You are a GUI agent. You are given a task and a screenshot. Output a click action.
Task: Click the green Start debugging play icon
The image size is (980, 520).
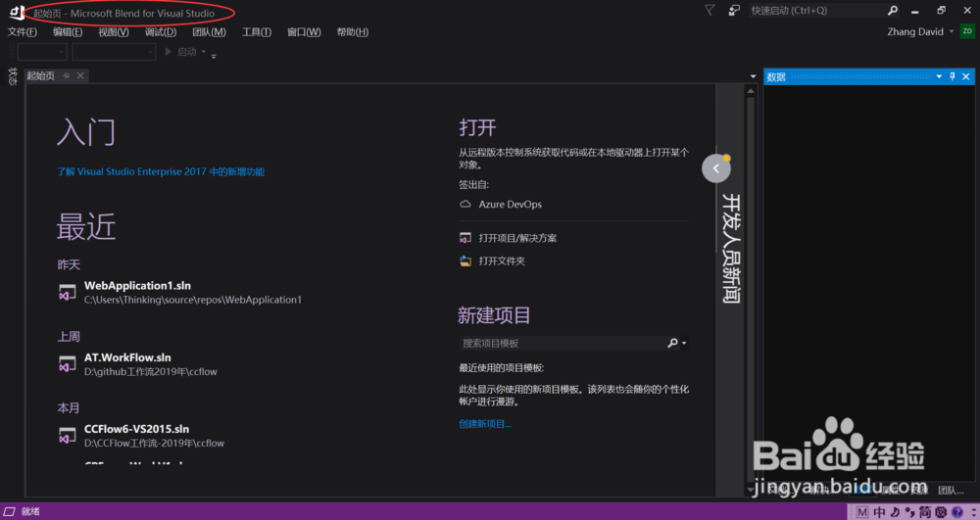pos(169,52)
